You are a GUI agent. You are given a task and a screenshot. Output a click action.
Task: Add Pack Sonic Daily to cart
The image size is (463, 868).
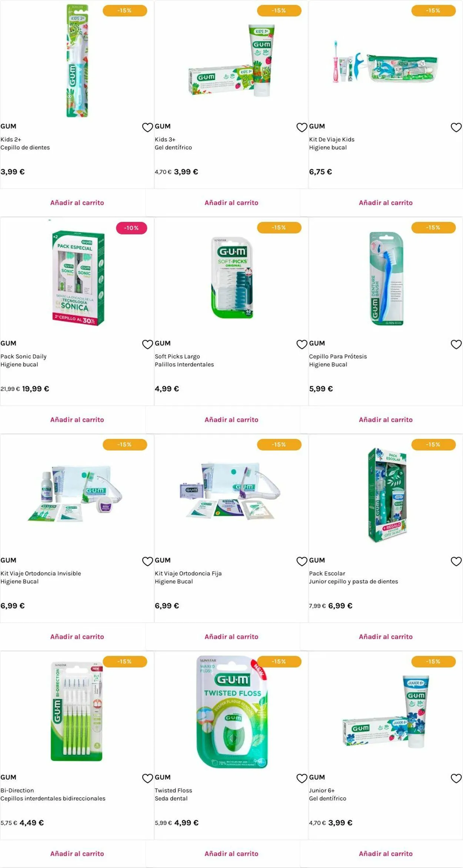pyautogui.click(x=77, y=420)
